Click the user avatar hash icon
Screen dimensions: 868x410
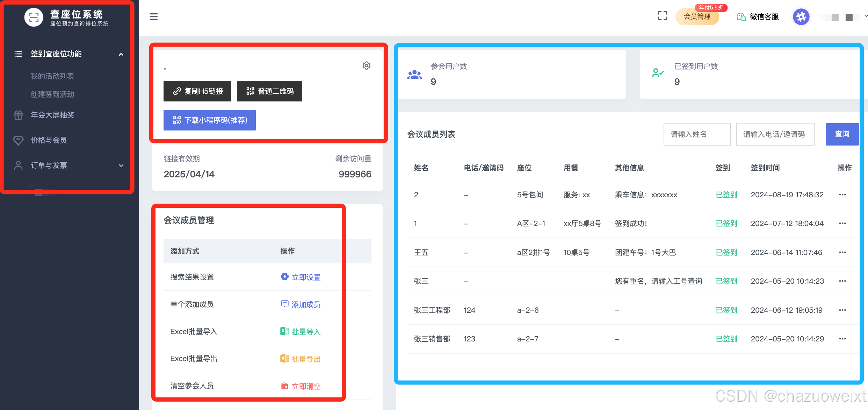[801, 17]
